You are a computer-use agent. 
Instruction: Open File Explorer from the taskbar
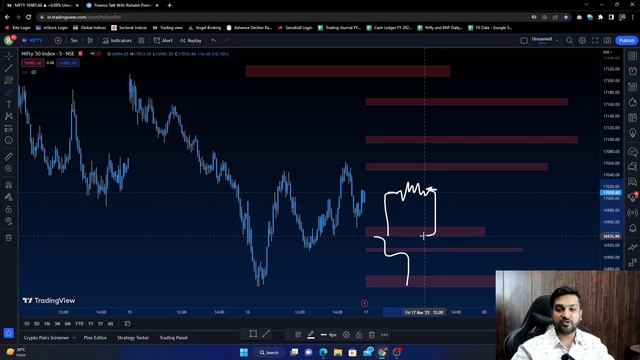click(x=338, y=352)
